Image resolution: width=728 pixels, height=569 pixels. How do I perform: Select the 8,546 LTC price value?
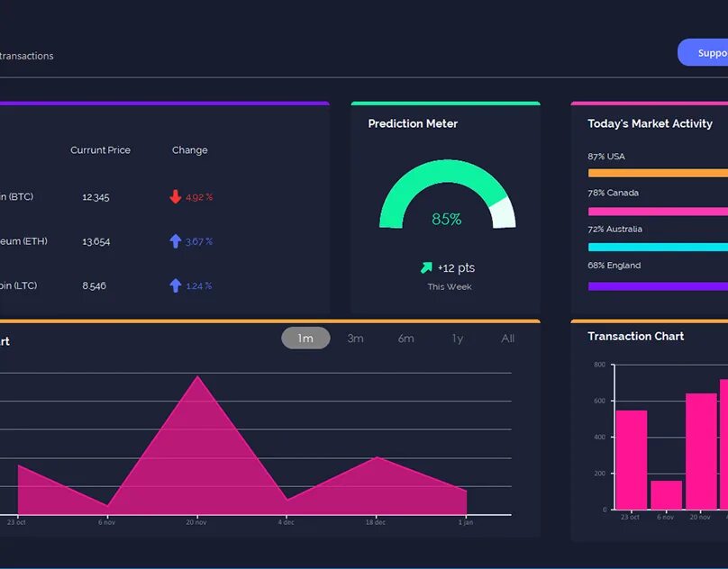pos(95,286)
